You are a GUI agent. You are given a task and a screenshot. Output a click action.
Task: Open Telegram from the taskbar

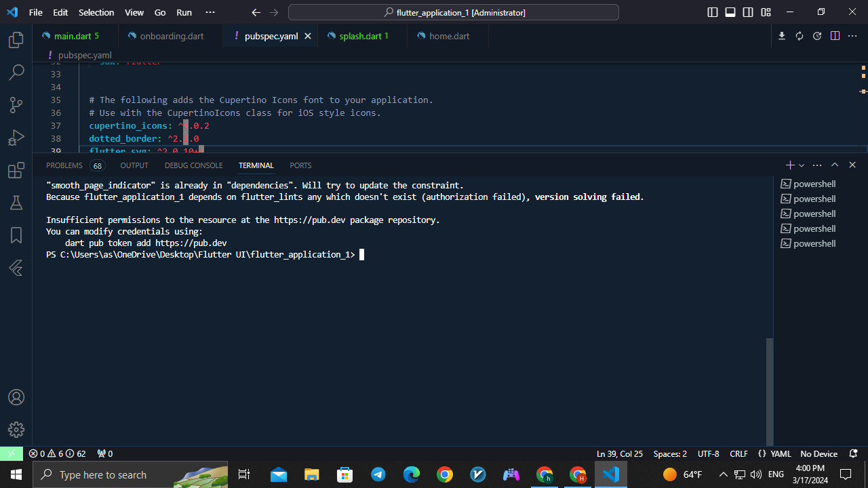(378, 474)
